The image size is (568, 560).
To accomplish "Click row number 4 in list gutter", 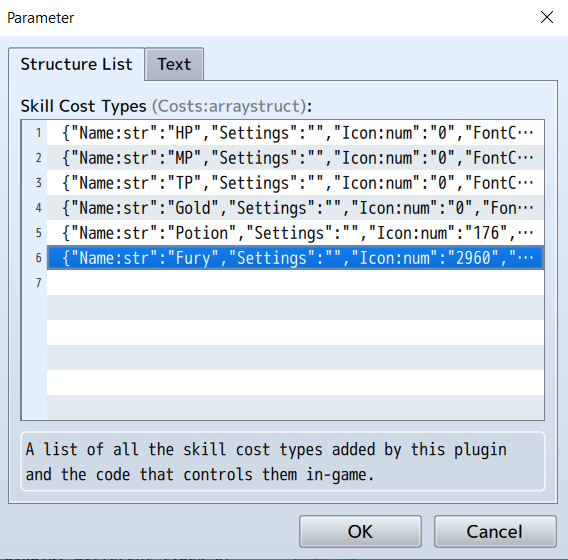I will coord(38,208).
